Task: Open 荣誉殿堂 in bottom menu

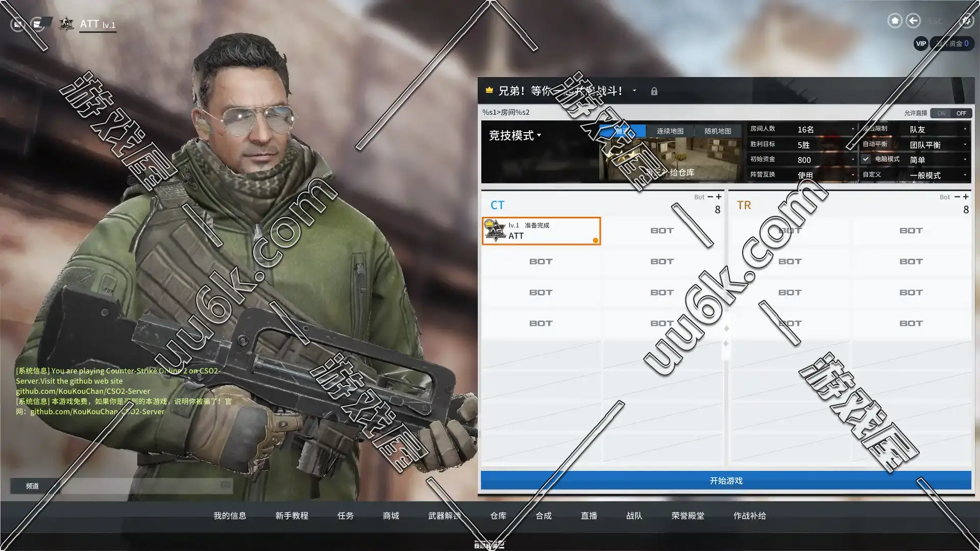Action: [x=688, y=516]
